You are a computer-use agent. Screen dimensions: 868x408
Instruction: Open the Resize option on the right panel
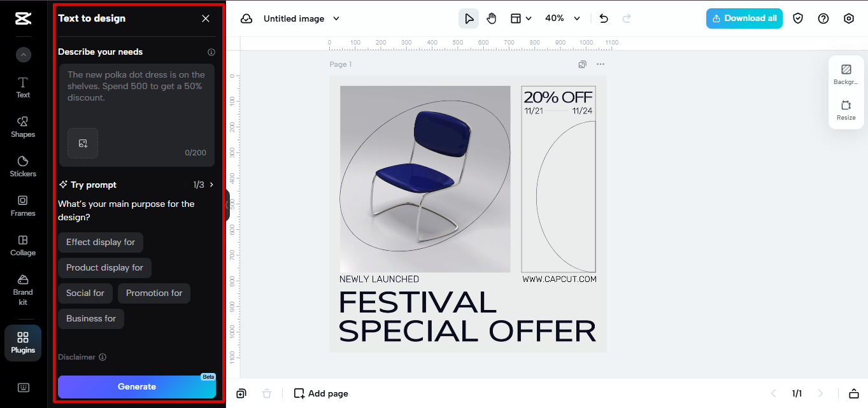846,109
